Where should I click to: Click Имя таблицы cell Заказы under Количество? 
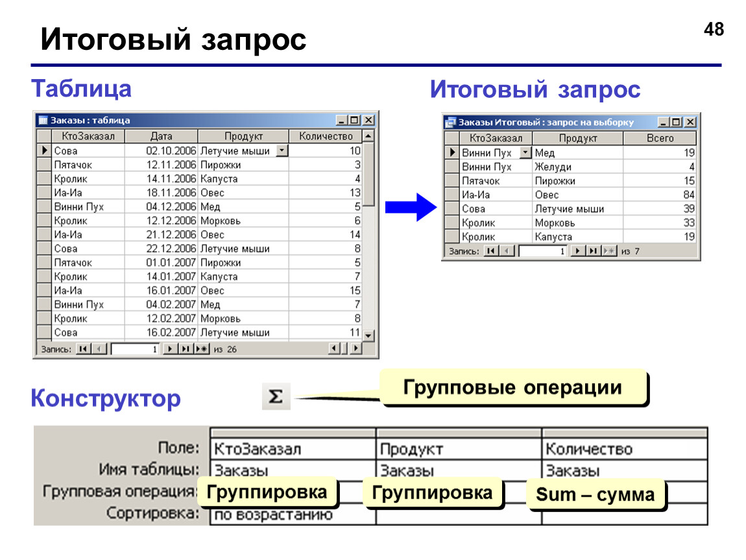click(625, 470)
